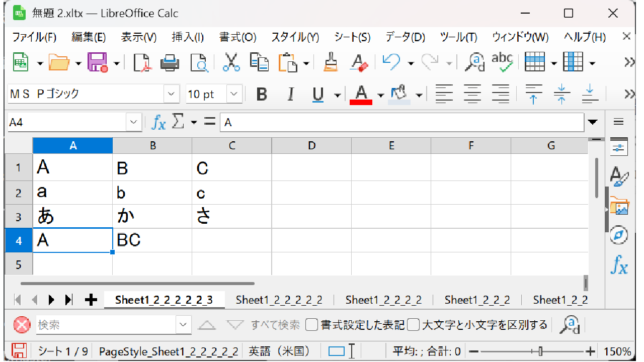Open font color dropdown arrow
This screenshot has height=362, width=644.
[381, 95]
